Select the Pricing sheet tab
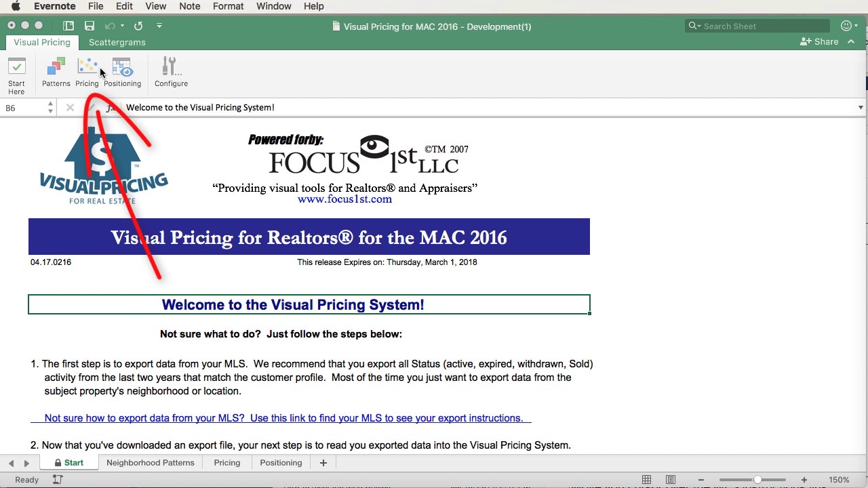 click(226, 463)
